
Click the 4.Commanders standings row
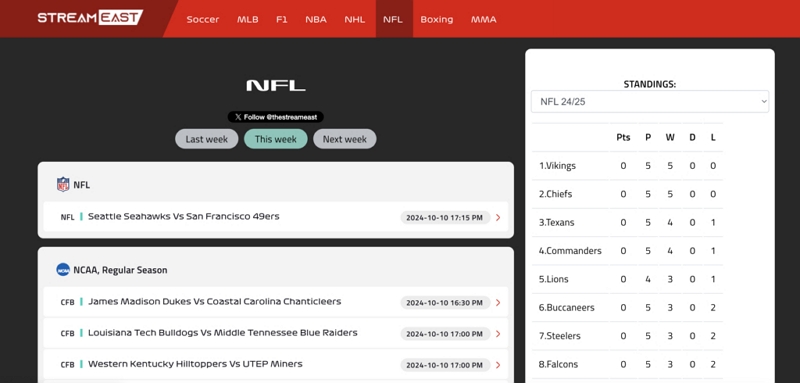point(628,251)
